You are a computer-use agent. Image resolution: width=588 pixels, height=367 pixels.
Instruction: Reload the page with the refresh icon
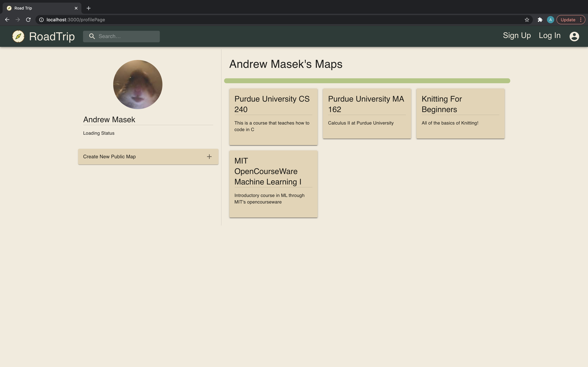pos(28,20)
